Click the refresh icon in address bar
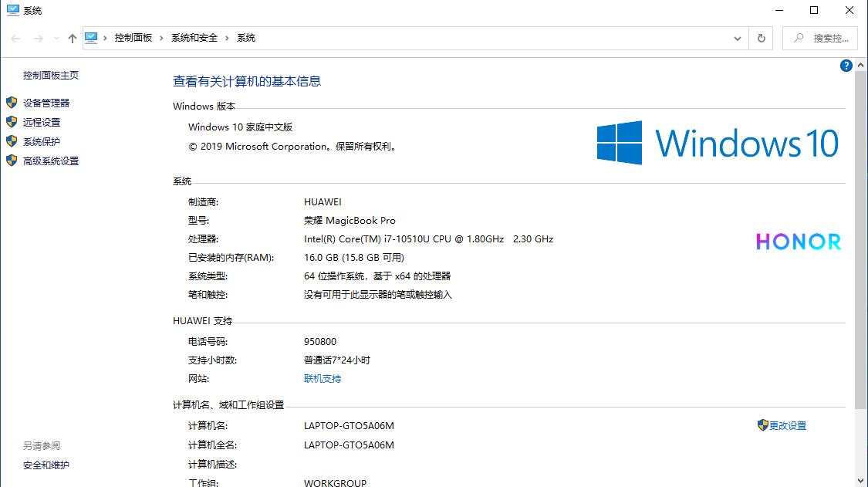The width and height of the screenshot is (868, 487). pyautogui.click(x=761, y=37)
